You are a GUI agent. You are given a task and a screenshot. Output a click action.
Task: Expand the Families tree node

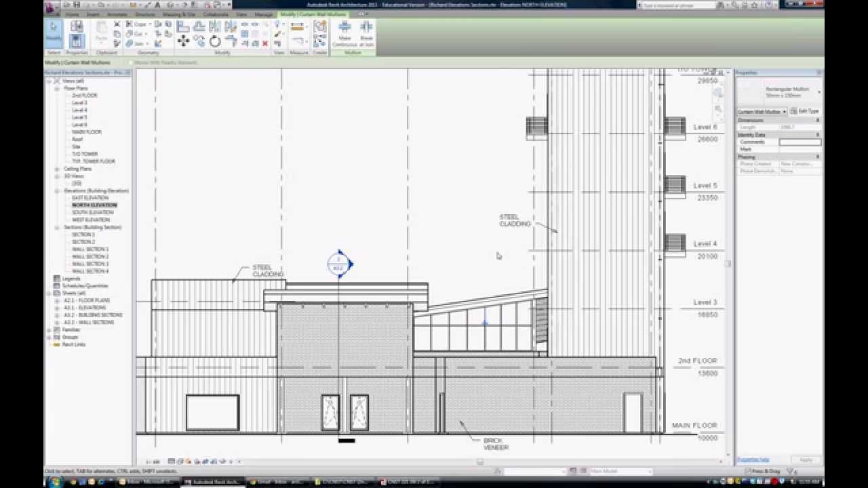coord(49,329)
